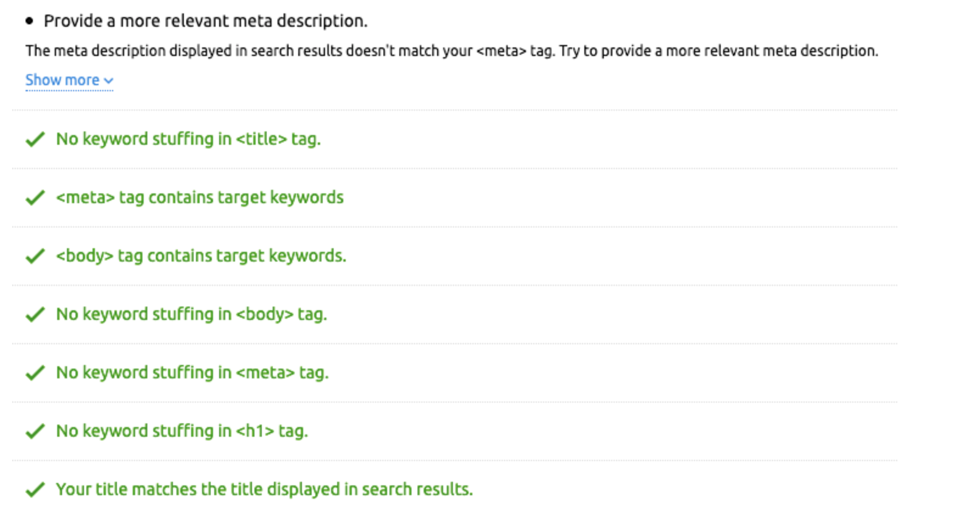Click the 'Show more' link text

pos(62,80)
